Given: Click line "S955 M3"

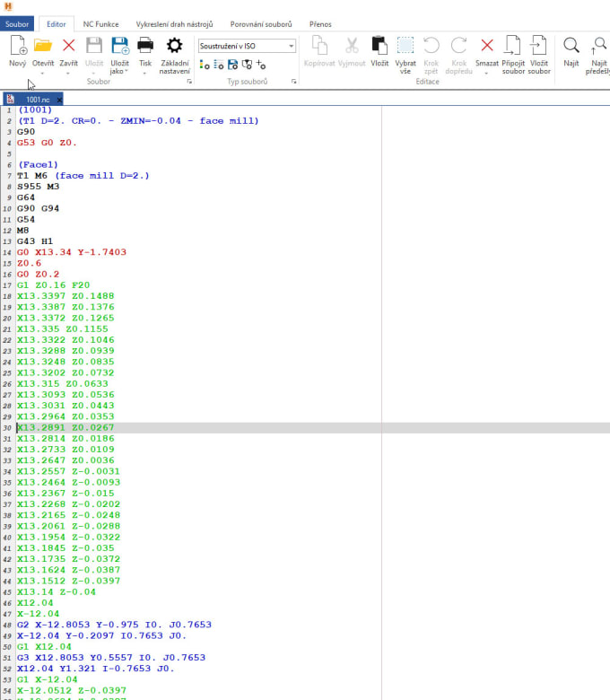Looking at the screenshot, I should click(38, 187).
